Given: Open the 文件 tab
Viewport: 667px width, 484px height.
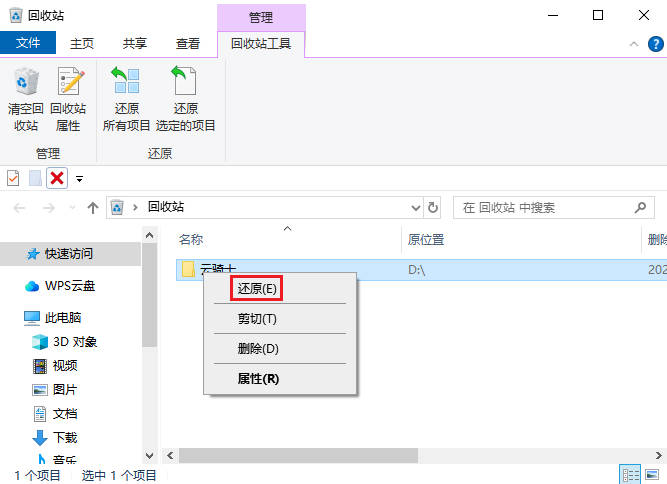Looking at the screenshot, I should [x=28, y=44].
